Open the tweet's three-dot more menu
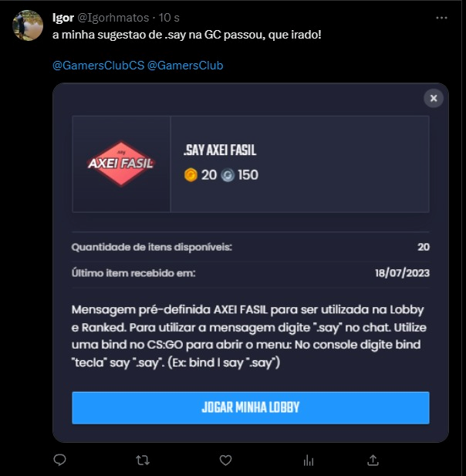466x476 pixels. tap(441, 17)
